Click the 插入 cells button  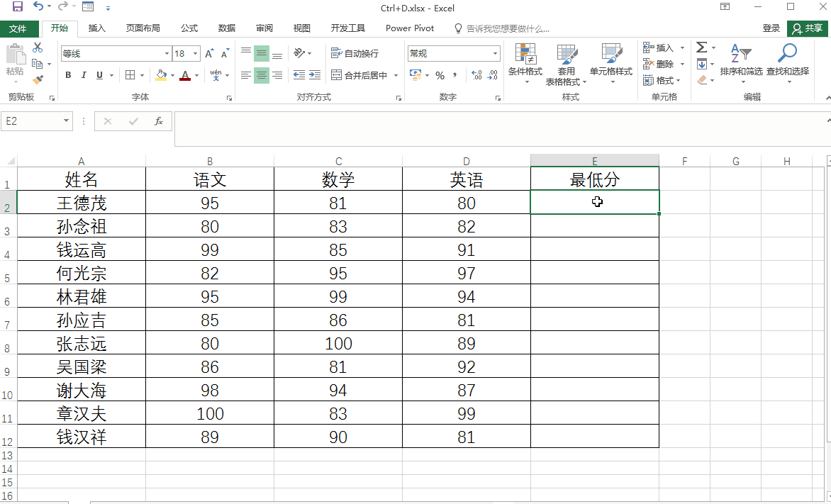(x=659, y=47)
